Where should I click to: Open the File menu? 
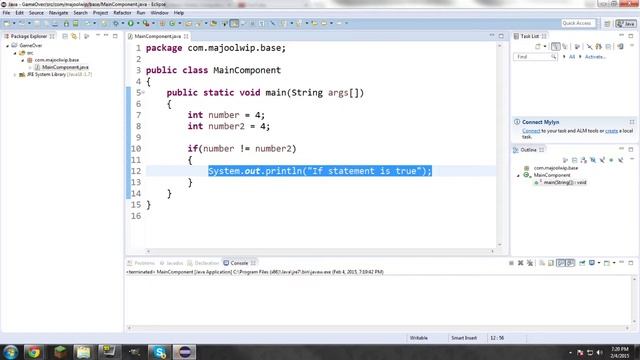tap(7, 13)
